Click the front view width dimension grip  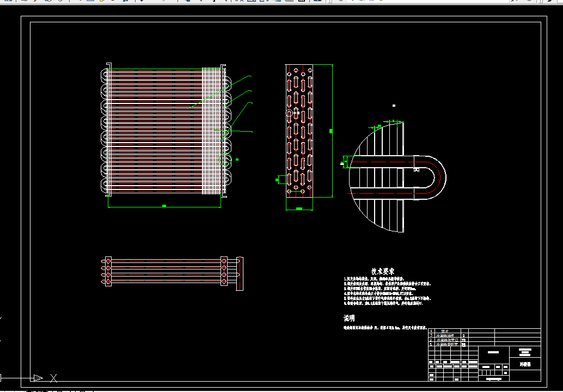click(x=164, y=206)
